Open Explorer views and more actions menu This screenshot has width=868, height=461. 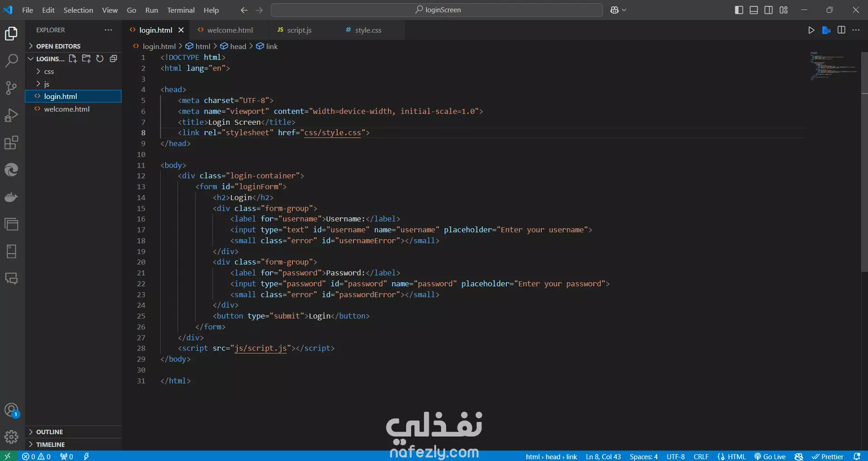108,30
